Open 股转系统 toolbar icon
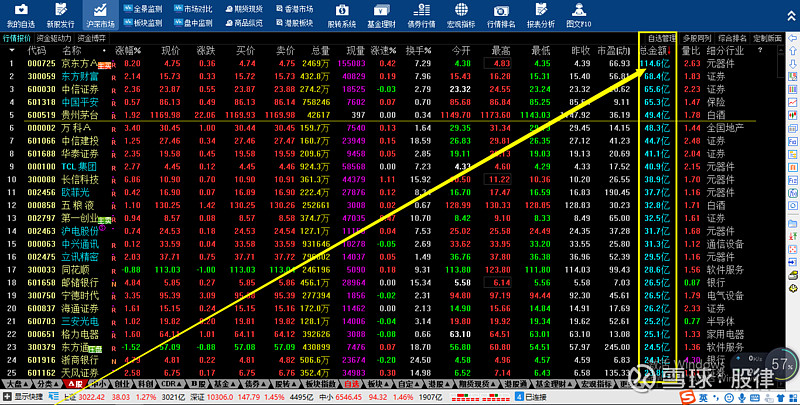This screenshot has width=800, height=405. [342, 15]
